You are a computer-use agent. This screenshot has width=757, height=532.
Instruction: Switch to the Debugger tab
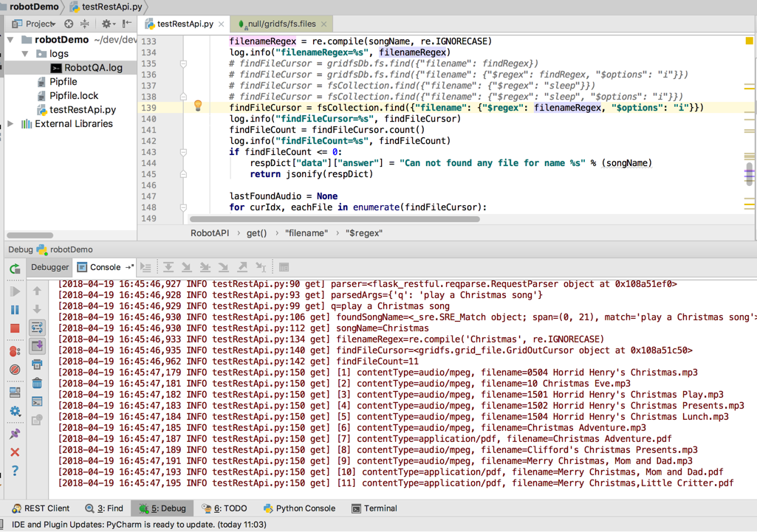point(49,267)
